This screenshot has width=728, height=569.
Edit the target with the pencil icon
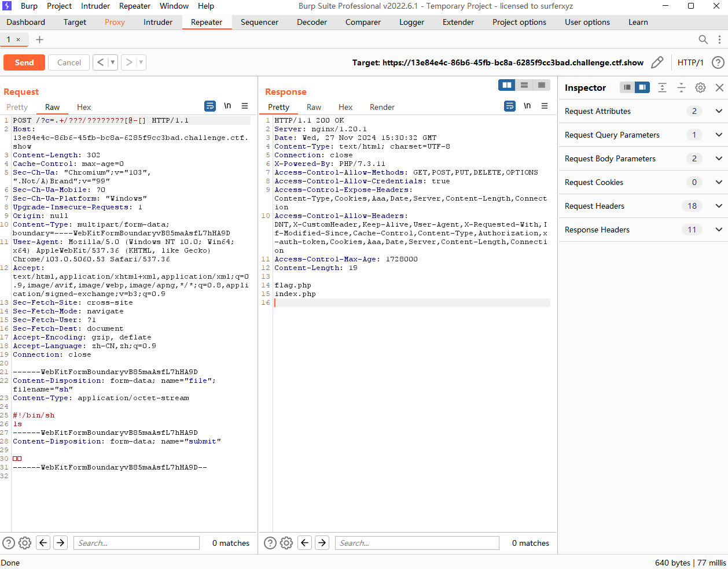pos(657,62)
